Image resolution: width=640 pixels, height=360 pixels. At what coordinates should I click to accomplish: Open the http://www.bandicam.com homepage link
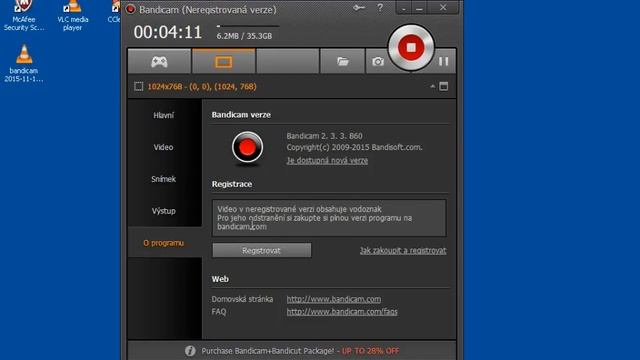(x=333, y=299)
